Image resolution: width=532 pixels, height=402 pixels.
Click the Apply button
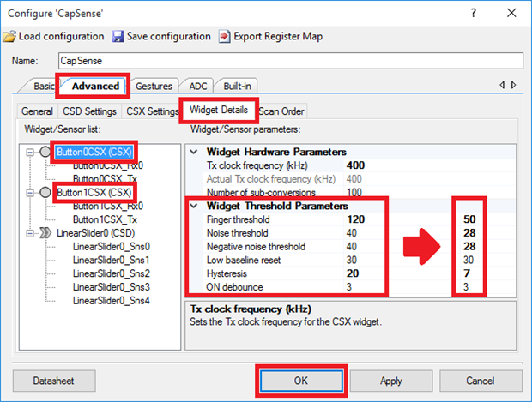coord(391,381)
